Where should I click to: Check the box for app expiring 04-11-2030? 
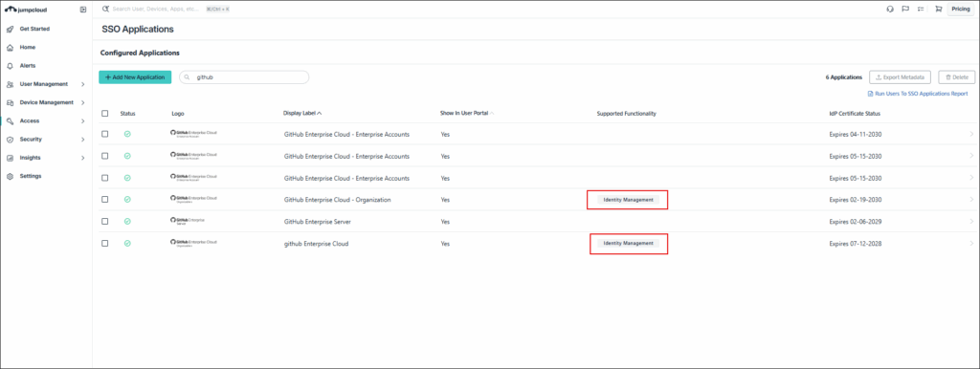pyautogui.click(x=105, y=134)
